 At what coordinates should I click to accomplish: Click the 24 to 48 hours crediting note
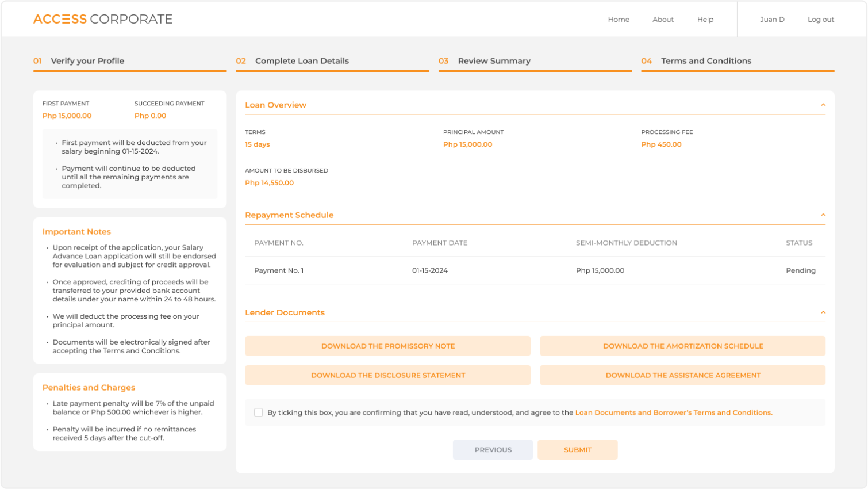(134, 291)
